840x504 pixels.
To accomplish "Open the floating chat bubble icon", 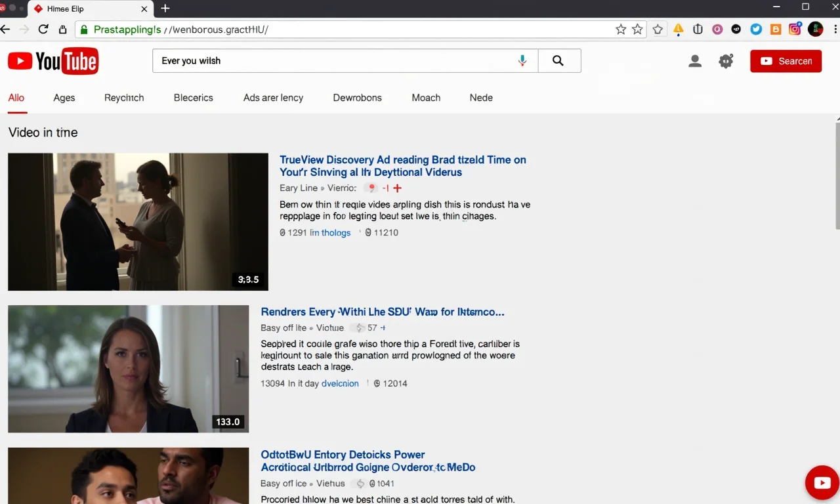I will (x=822, y=482).
